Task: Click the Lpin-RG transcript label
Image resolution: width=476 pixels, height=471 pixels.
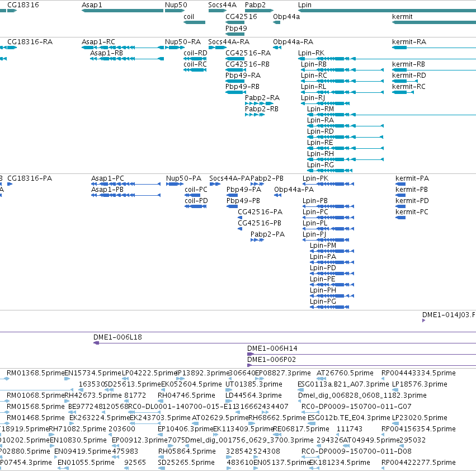Action: (x=321, y=165)
